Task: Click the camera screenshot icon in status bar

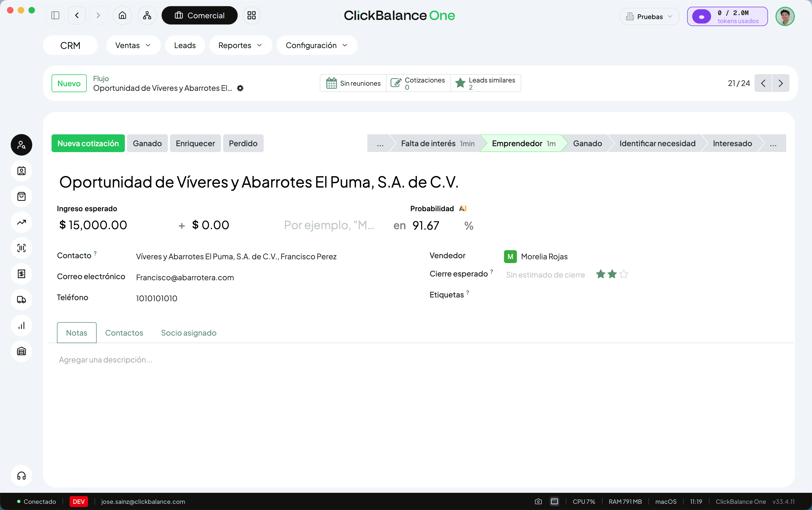Action: point(538,502)
